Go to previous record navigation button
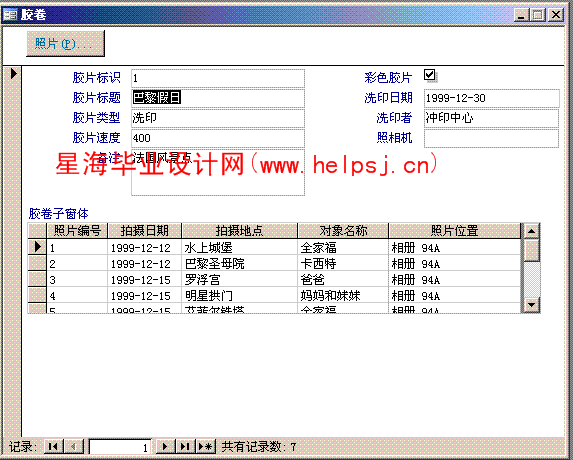The image size is (573, 460). point(74,446)
